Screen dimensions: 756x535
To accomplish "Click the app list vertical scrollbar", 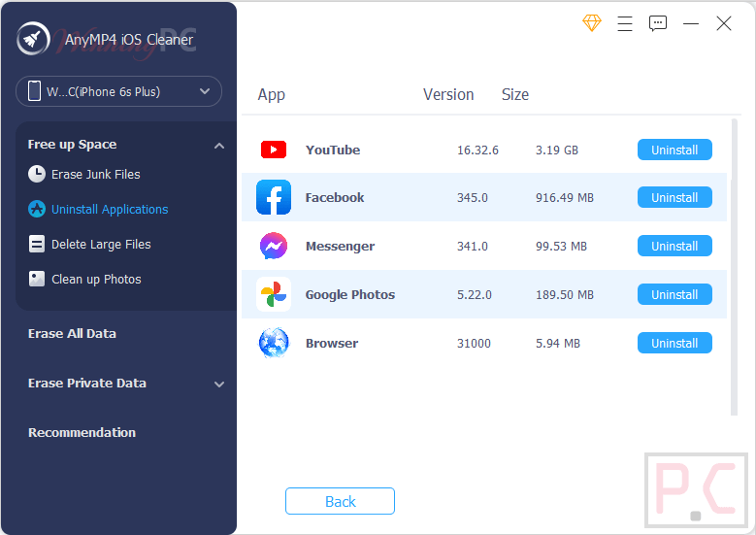I will click(x=735, y=267).
